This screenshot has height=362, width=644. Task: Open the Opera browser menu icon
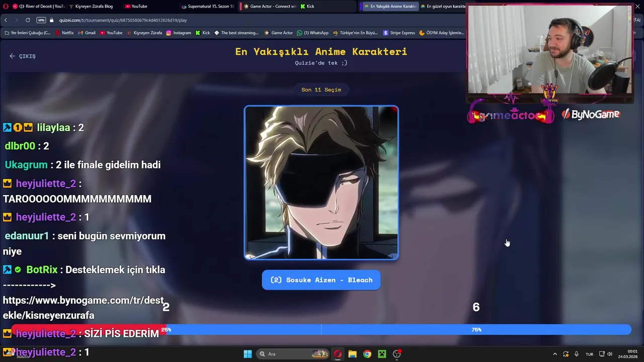[5, 7]
